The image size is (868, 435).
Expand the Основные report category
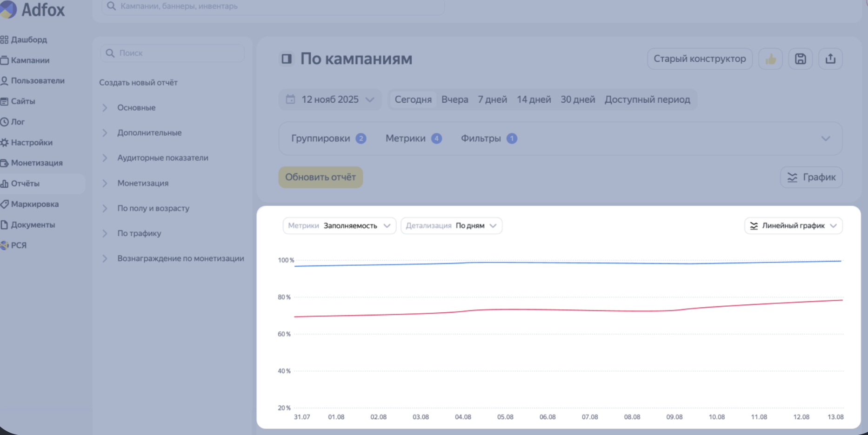coord(136,108)
